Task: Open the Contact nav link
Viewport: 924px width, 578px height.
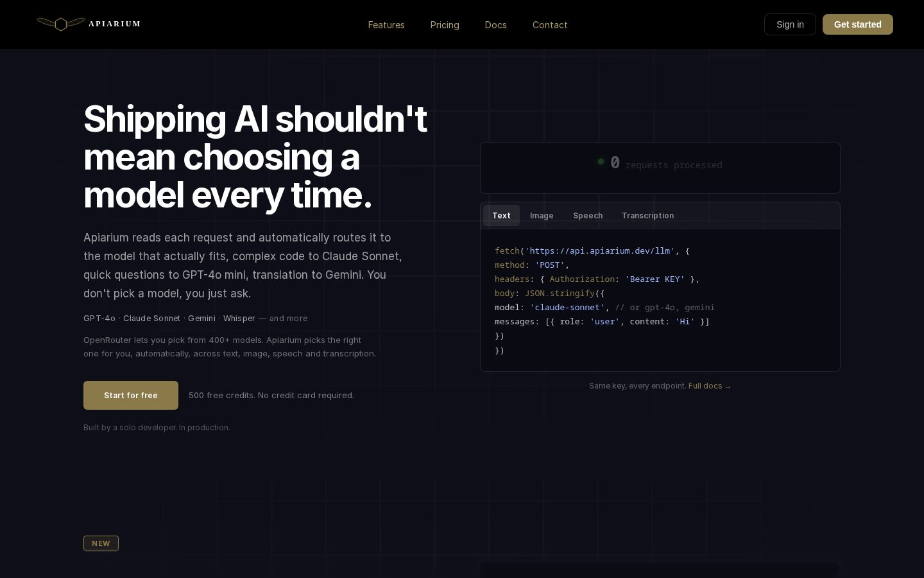Action: [550, 25]
